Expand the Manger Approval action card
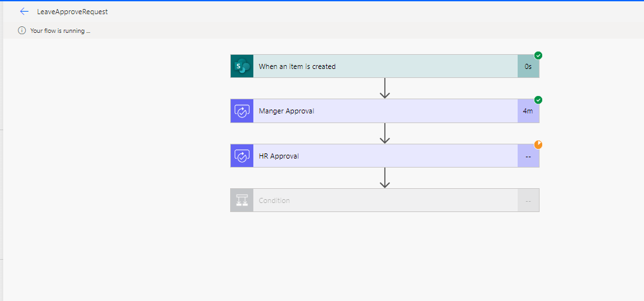644x301 pixels. [x=385, y=111]
